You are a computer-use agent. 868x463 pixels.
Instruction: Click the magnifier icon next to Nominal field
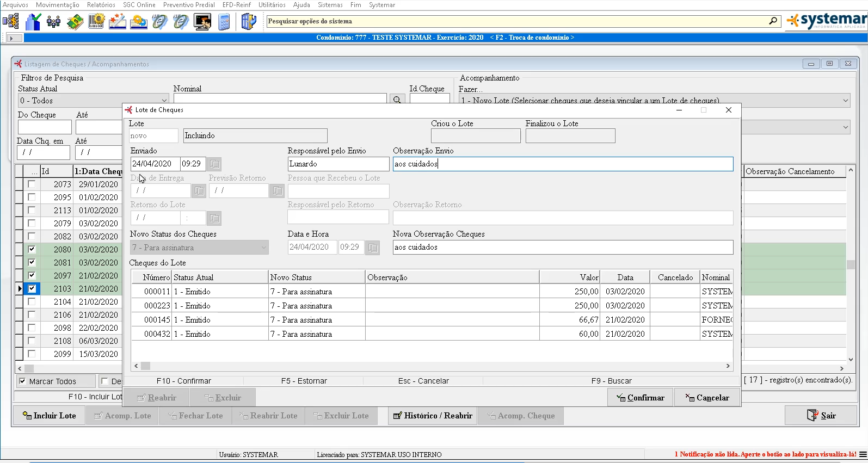(397, 100)
